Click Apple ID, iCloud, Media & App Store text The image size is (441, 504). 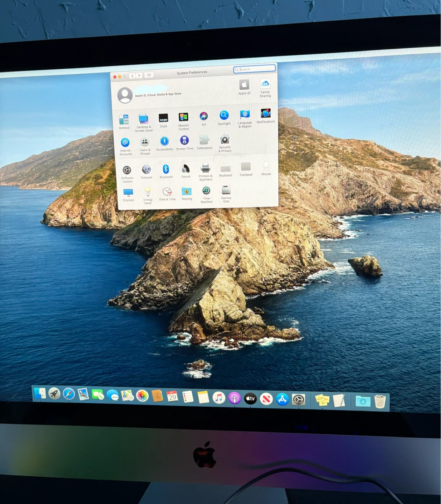tap(158, 94)
